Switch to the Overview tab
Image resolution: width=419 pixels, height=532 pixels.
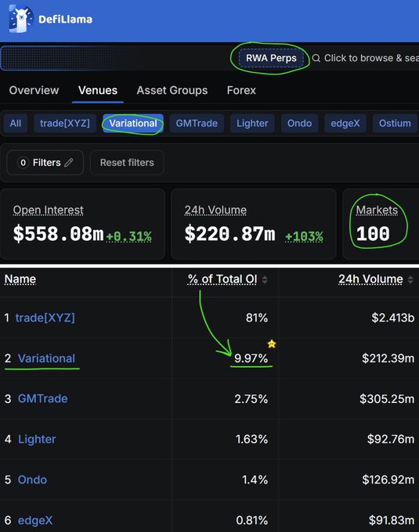click(x=34, y=90)
